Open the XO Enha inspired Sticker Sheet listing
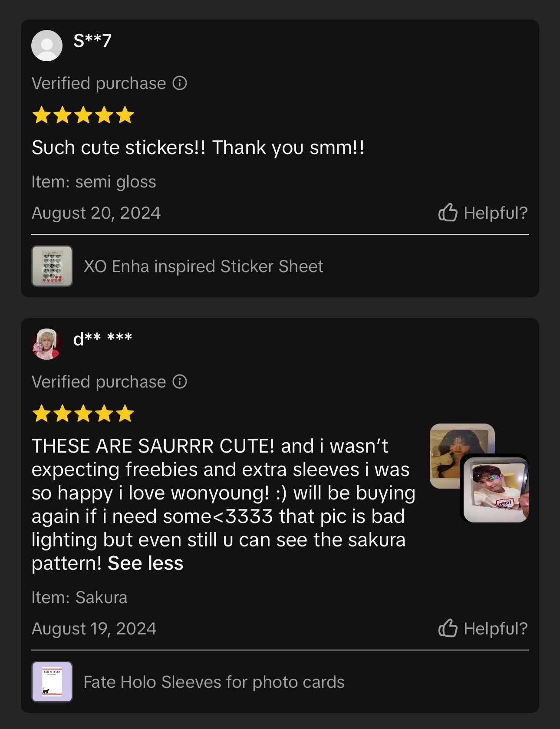Viewport: 560px width, 729px height. tap(203, 266)
